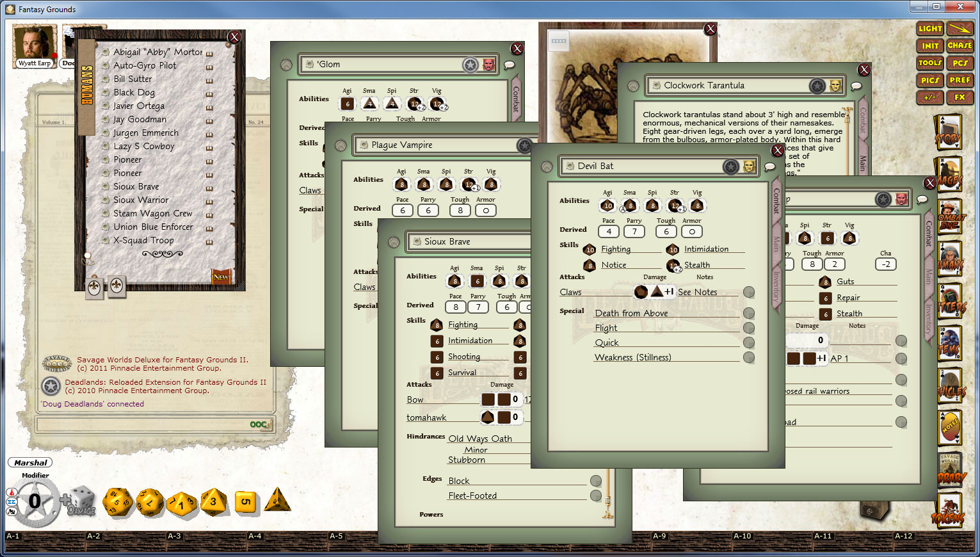Toggle the face icon beside Clockwork Tarantula title
This screenshot has height=557, width=980.
click(834, 85)
